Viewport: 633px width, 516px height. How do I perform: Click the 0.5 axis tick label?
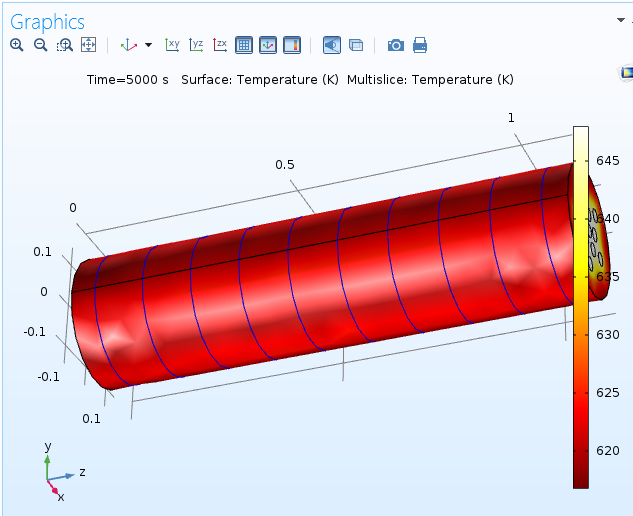285,165
